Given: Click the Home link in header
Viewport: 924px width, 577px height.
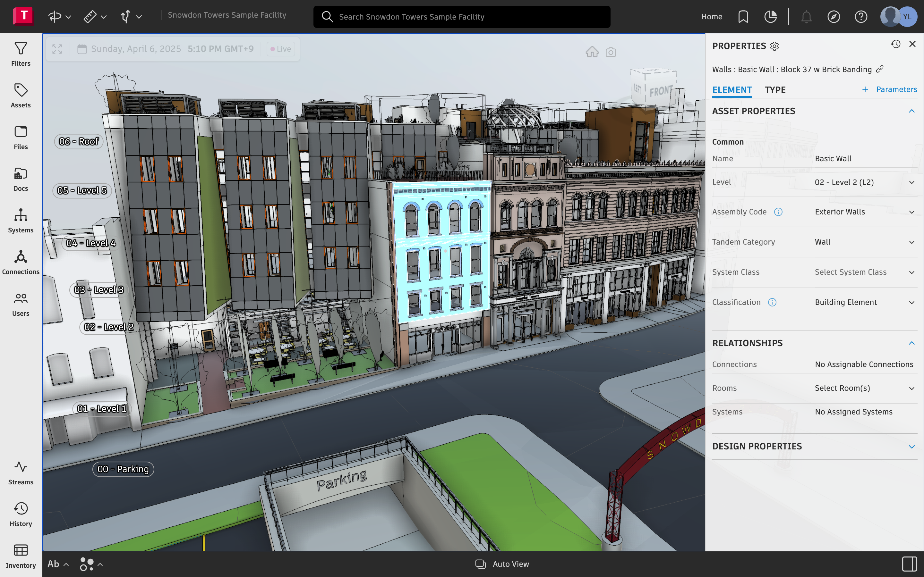Looking at the screenshot, I should (x=711, y=17).
